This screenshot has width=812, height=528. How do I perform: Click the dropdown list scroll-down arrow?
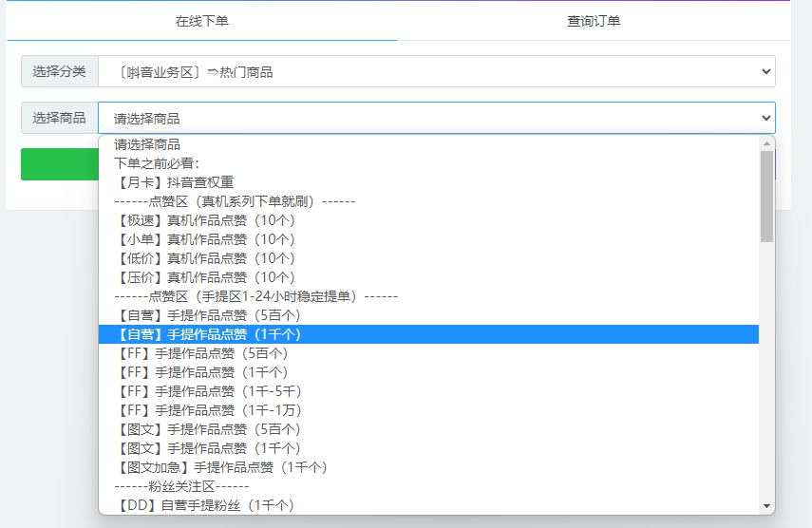click(x=766, y=506)
